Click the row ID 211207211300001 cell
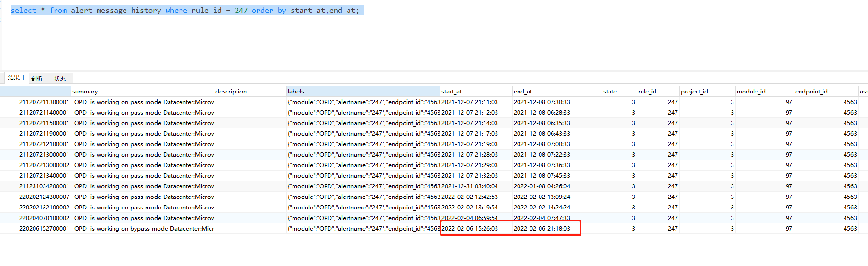 (44, 102)
